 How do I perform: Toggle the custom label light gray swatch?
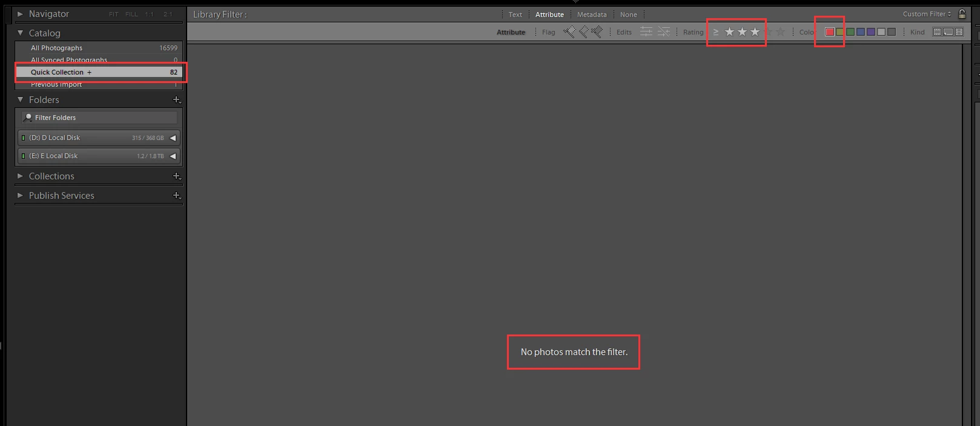tap(881, 32)
